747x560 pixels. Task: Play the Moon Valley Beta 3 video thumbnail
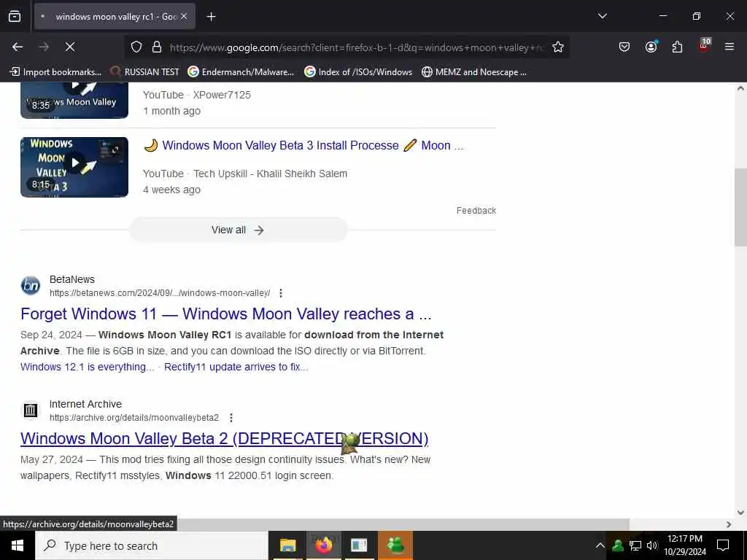coord(74,167)
